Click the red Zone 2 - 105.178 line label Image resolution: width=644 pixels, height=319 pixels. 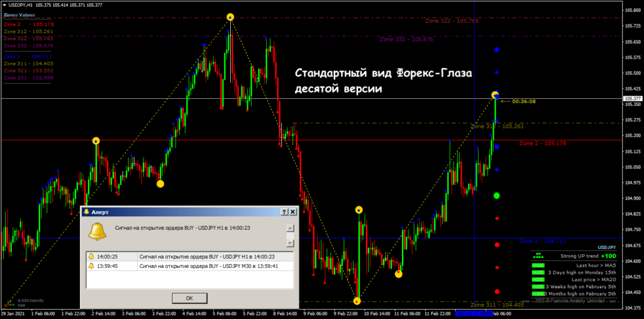(541, 144)
